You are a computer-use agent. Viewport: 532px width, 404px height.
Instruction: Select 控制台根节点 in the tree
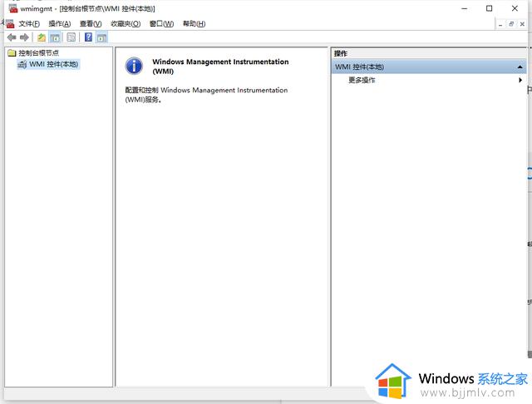click(x=38, y=53)
